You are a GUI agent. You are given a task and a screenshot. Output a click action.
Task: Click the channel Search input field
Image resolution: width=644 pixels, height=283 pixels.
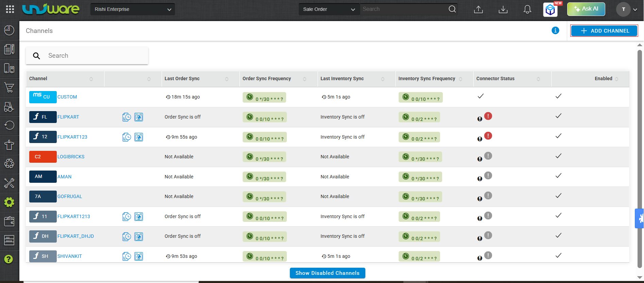point(87,56)
